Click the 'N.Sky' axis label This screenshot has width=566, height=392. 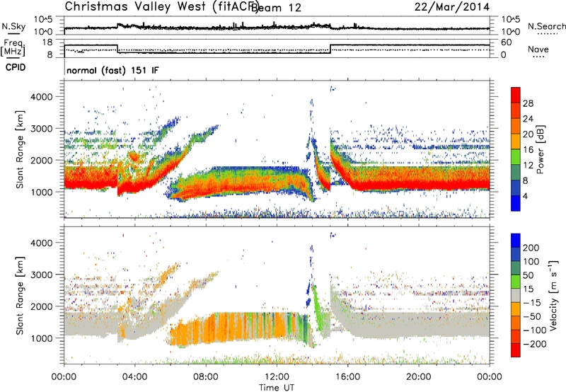pos(13,27)
